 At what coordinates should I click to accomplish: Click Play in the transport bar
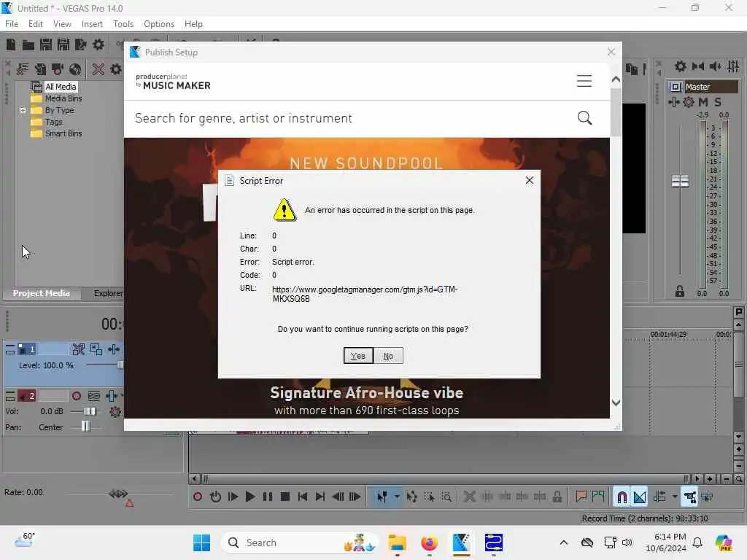pos(249,497)
